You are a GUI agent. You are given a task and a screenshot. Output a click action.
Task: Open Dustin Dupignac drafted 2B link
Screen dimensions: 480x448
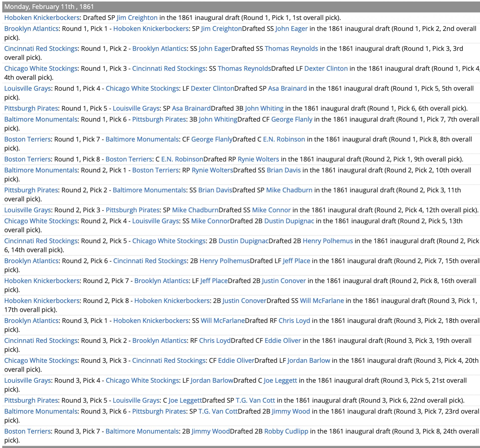tap(289, 221)
